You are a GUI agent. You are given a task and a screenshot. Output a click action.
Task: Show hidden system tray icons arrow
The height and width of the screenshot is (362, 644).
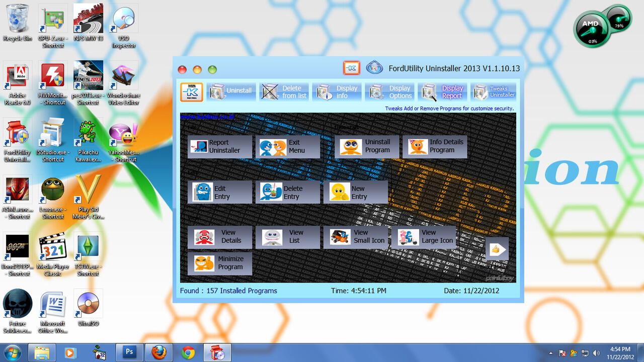click(x=551, y=353)
